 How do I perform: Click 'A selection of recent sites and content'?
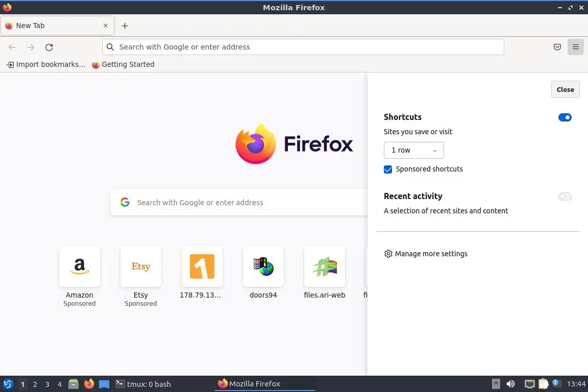coord(446,211)
